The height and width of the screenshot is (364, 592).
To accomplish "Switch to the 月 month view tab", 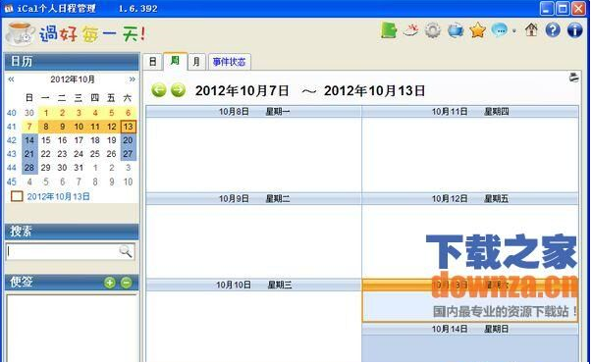I will pos(196,62).
